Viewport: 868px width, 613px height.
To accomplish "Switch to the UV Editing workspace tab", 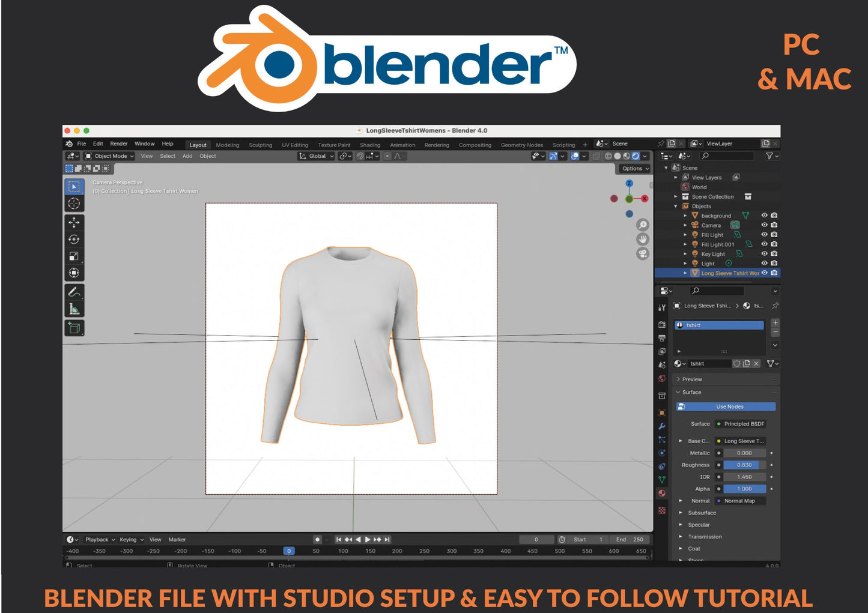I will [295, 145].
